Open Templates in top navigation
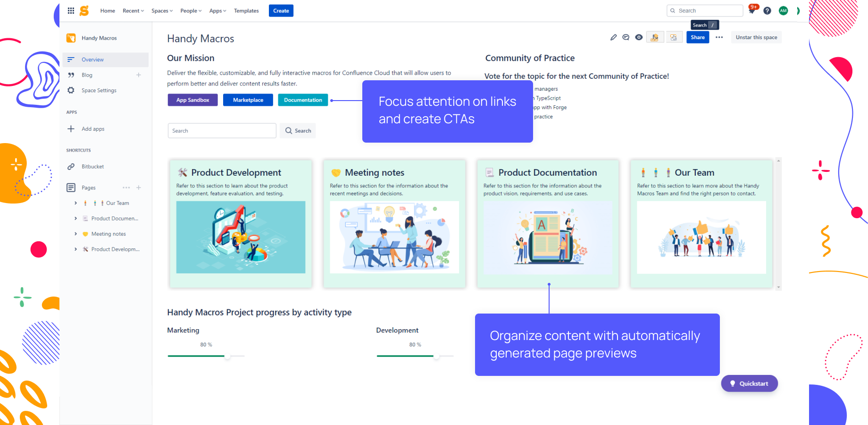Viewport: 868px width, 425px height. (x=246, y=11)
